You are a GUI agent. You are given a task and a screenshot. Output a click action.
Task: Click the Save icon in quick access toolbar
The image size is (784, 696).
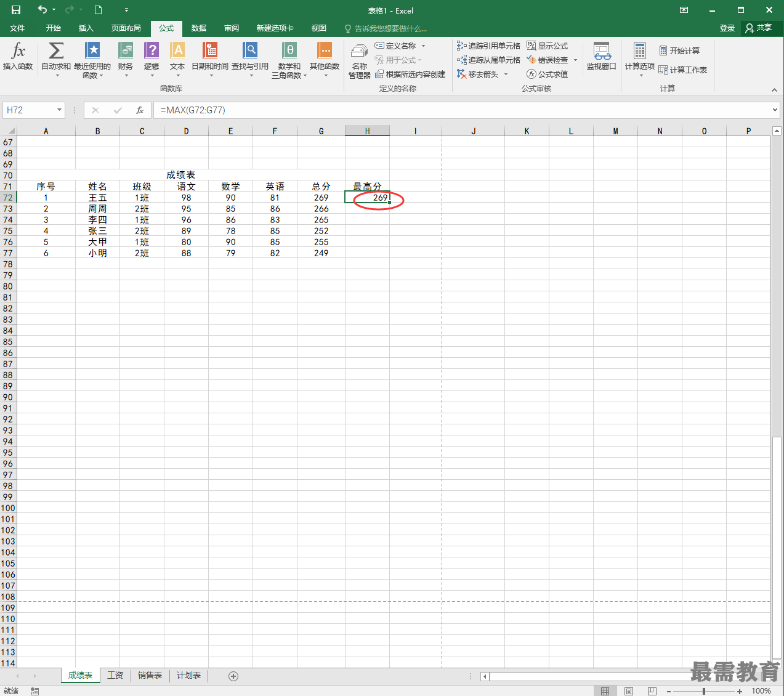(x=16, y=10)
